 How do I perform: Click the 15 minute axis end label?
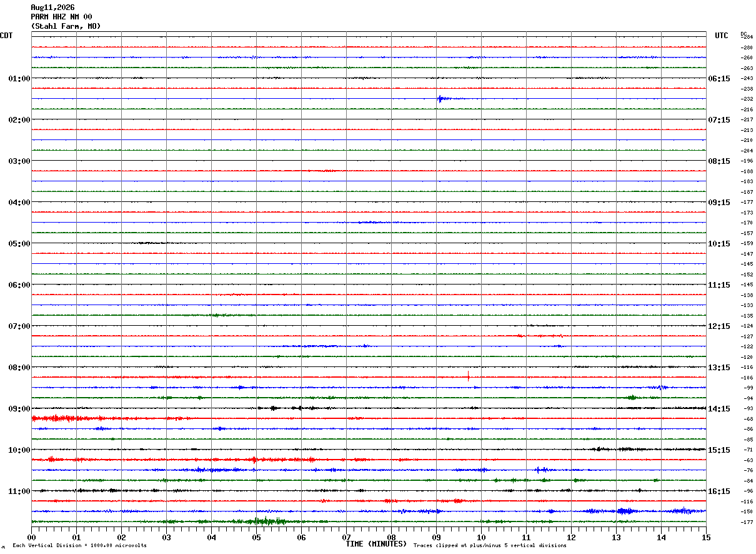pos(706,537)
